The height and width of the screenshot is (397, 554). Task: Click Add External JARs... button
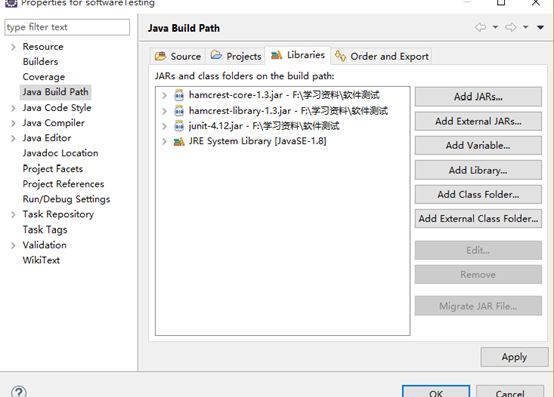pyautogui.click(x=478, y=121)
